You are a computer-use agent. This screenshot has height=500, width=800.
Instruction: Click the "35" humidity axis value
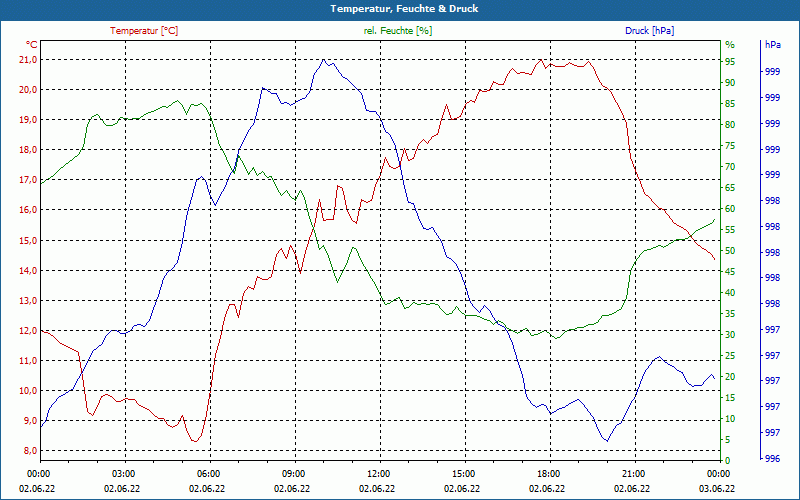click(730, 314)
